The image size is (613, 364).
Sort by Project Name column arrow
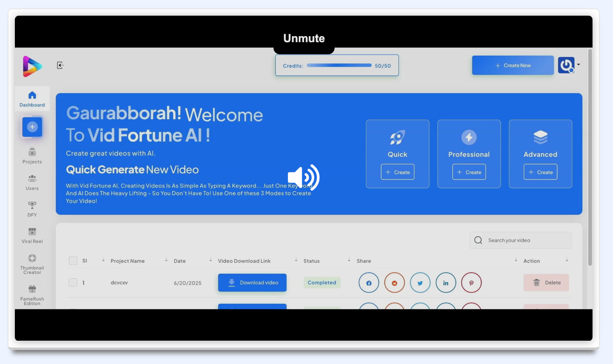click(x=166, y=260)
